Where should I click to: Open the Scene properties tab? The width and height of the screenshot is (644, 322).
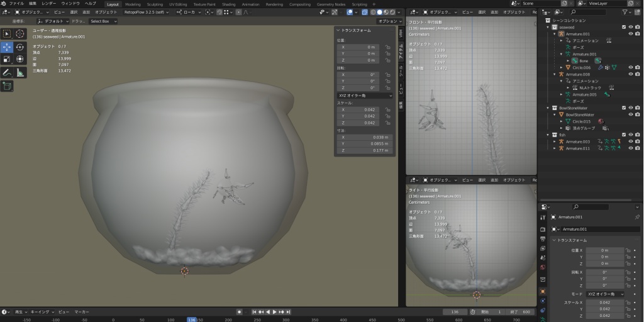tap(543, 257)
